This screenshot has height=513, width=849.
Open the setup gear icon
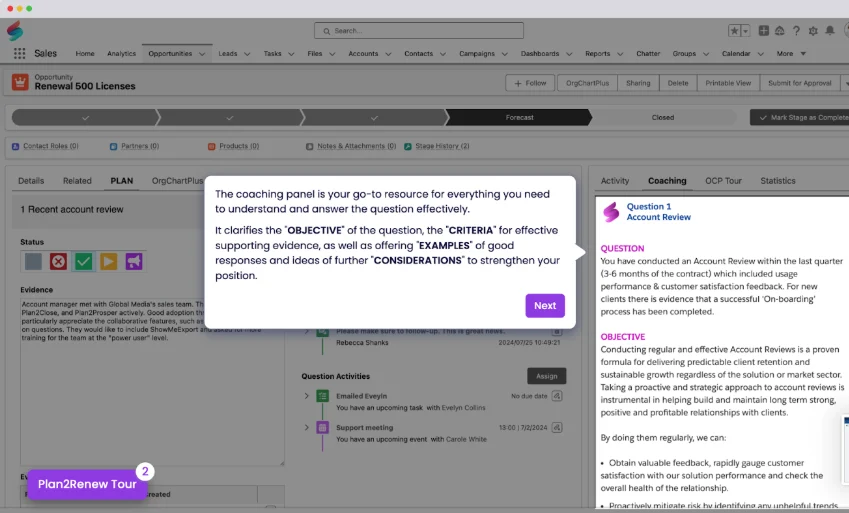tap(812, 31)
